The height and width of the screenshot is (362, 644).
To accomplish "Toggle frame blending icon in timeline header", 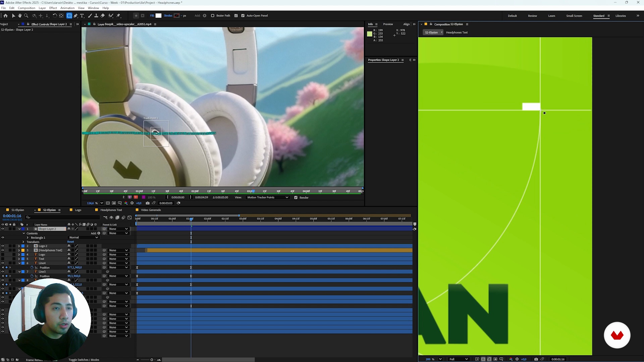I will click(x=117, y=218).
